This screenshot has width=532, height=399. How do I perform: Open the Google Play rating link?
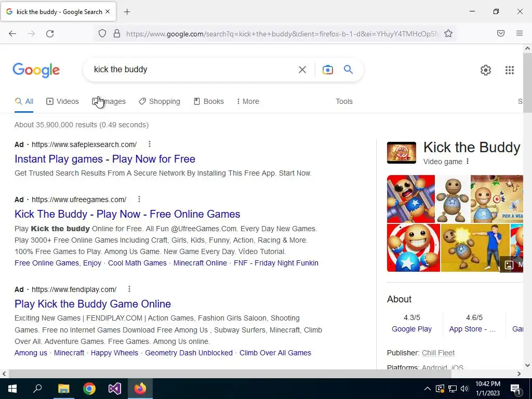(411, 329)
